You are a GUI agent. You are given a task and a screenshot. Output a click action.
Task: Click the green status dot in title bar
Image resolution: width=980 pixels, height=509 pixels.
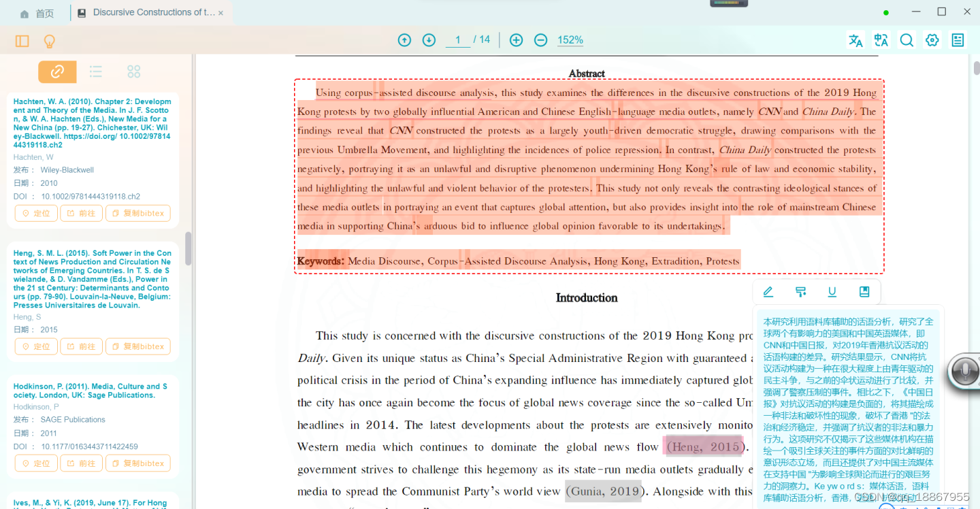(885, 13)
